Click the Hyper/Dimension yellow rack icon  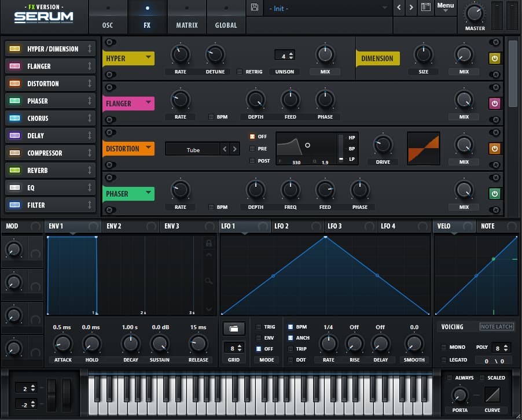14,49
